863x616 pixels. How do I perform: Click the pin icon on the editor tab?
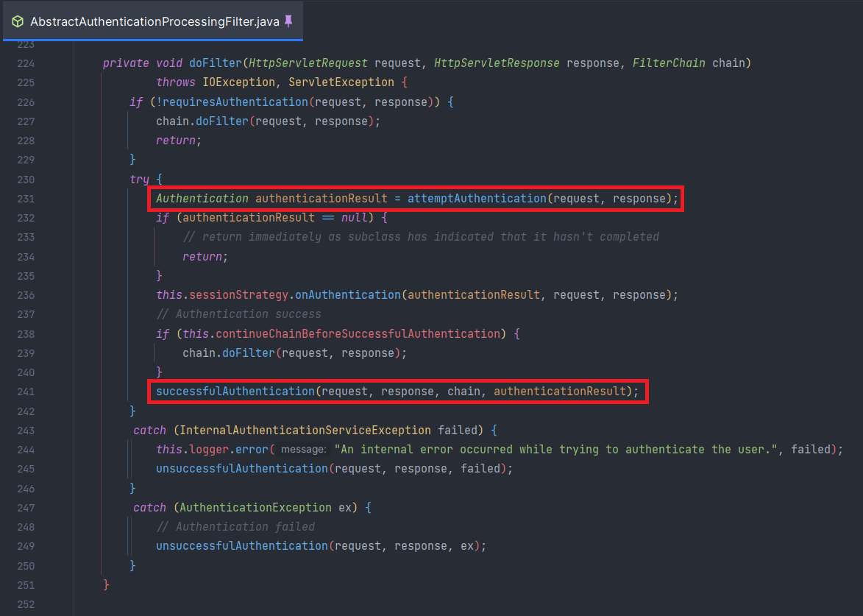[288, 21]
